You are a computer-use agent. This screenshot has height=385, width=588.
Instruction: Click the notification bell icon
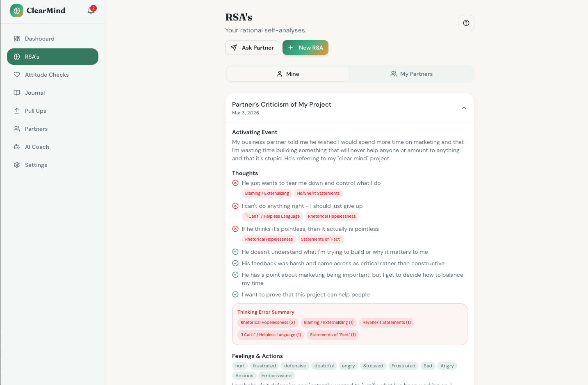tap(91, 11)
